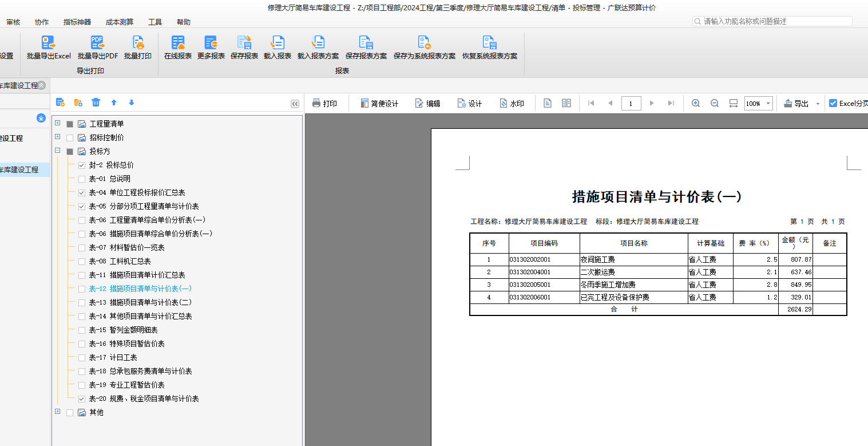
Task: Select 表-17 计日工表 report
Action: 113,357
